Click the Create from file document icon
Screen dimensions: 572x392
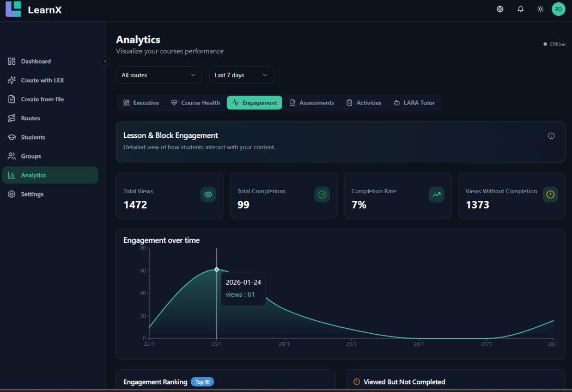click(11, 99)
